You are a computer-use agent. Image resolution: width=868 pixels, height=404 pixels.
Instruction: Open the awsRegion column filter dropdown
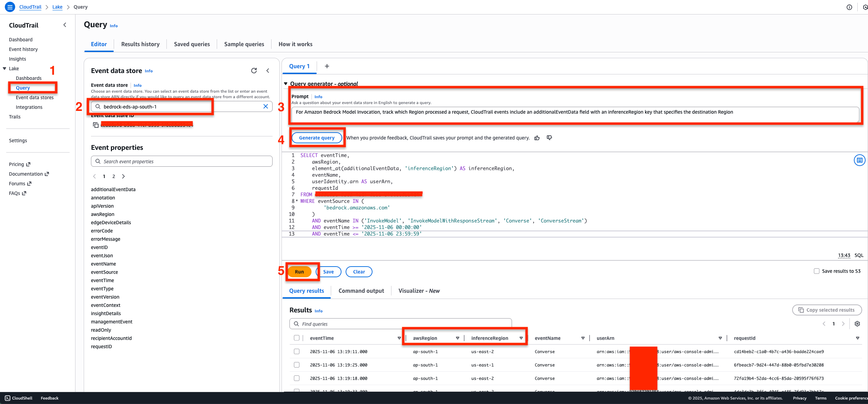(x=458, y=338)
